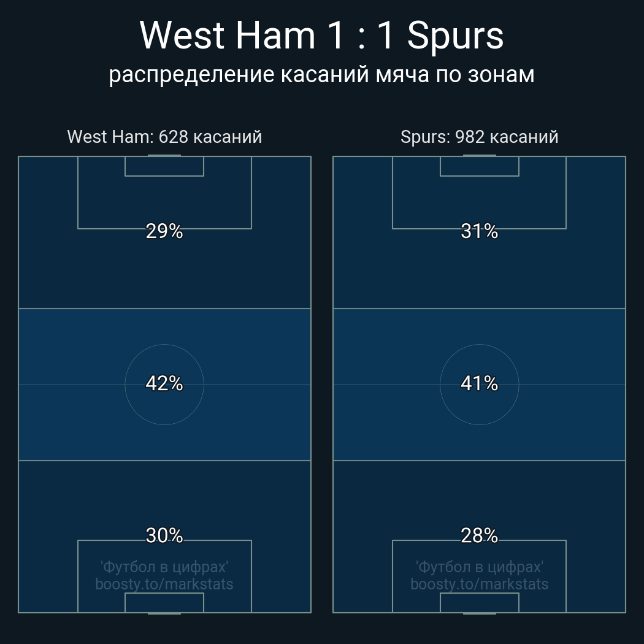Screen dimensions: 644x644
Task: Click 'Футбол в цифрах' watermark on West Ham pitch
Action: 164,567
